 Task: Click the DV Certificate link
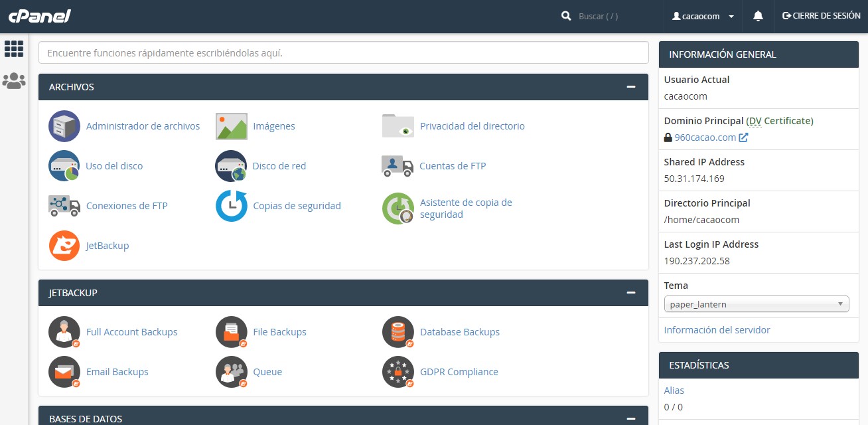coord(780,121)
